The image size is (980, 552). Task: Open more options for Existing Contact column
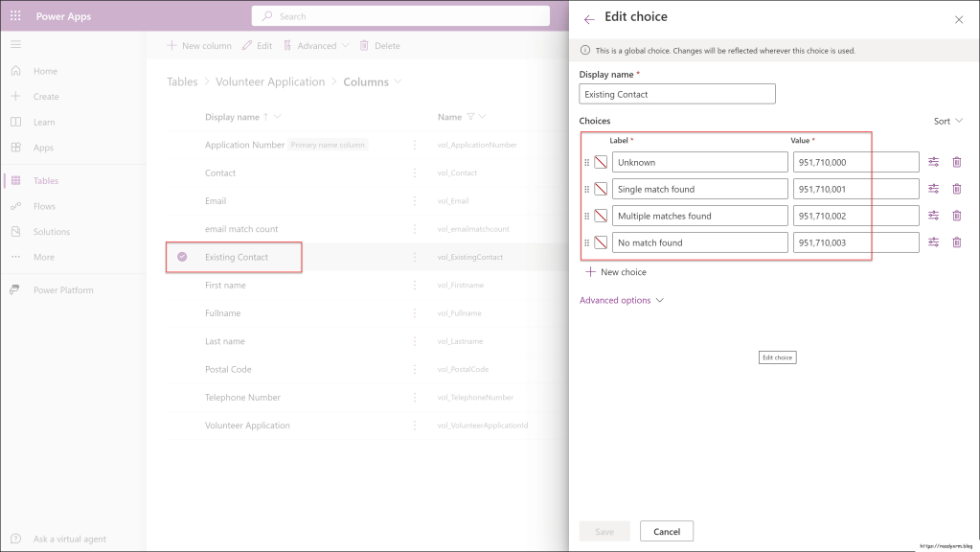[415, 257]
